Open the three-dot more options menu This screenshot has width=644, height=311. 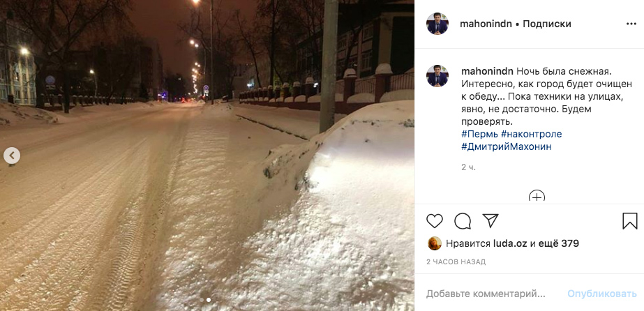pyautogui.click(x=631, y=24)
